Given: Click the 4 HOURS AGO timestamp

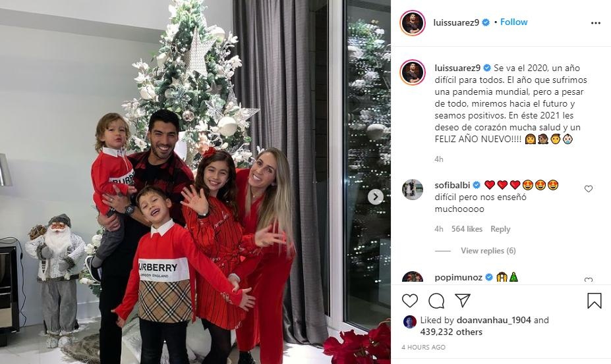Looking at the screenshot, I should pyautogui.click(x=424, y=348).
